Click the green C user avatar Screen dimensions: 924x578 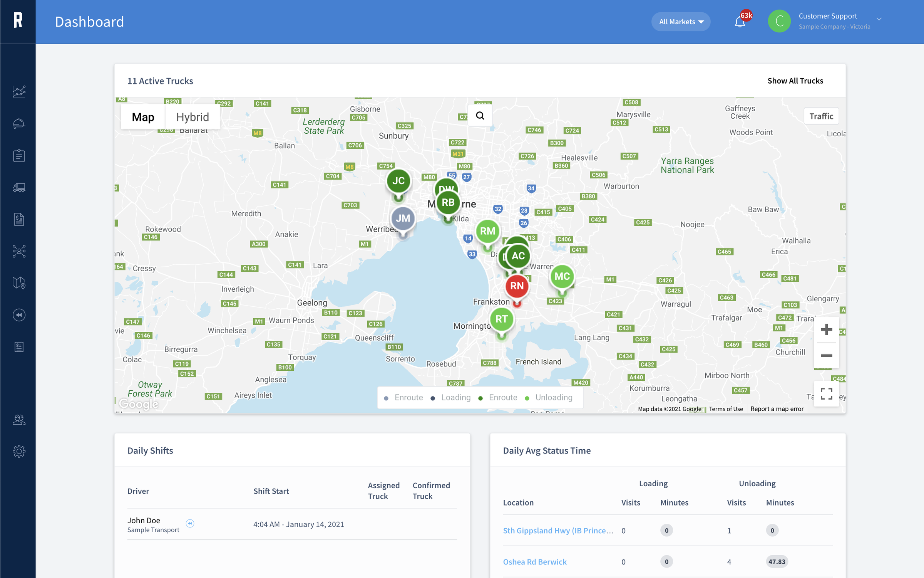click(779, 21)
